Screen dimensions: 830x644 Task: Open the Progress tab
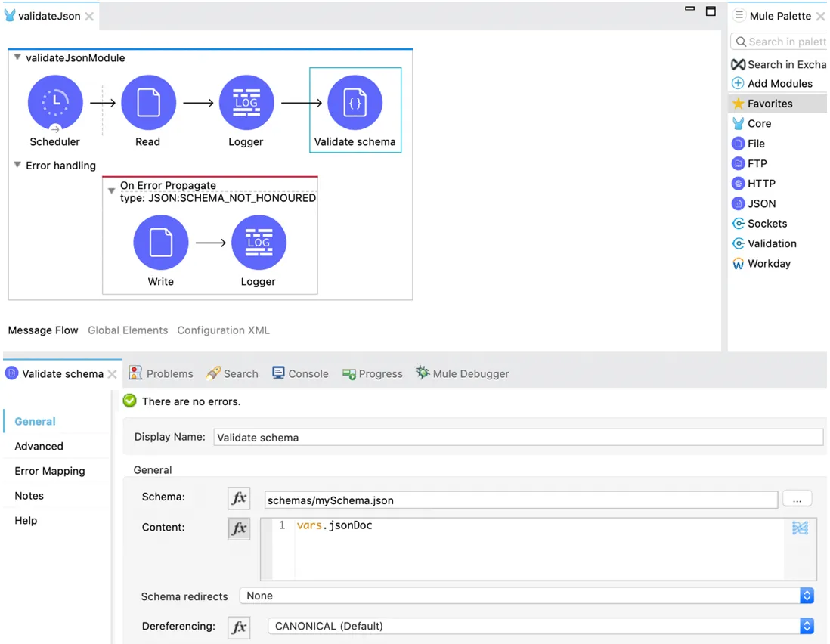373,373
